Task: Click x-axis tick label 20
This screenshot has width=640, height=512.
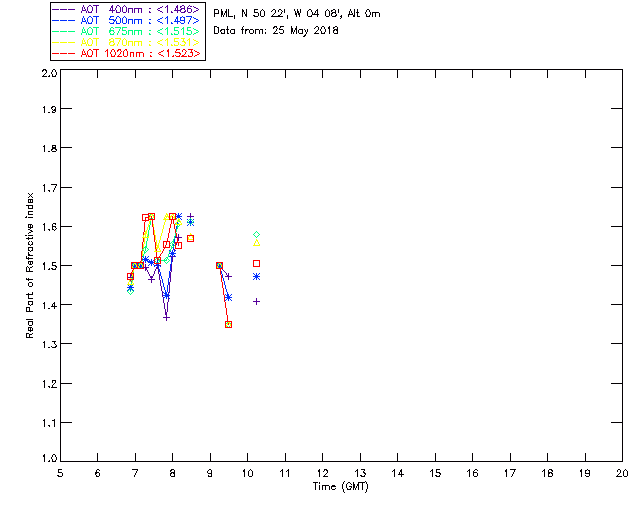Action: tap(622, 473)
